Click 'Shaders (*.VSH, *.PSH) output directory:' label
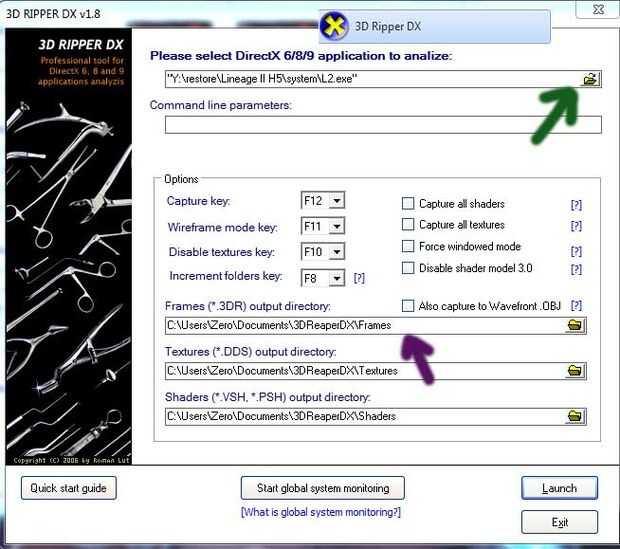Viewport: 620px width, 549px height. click(x=268, y=397)
